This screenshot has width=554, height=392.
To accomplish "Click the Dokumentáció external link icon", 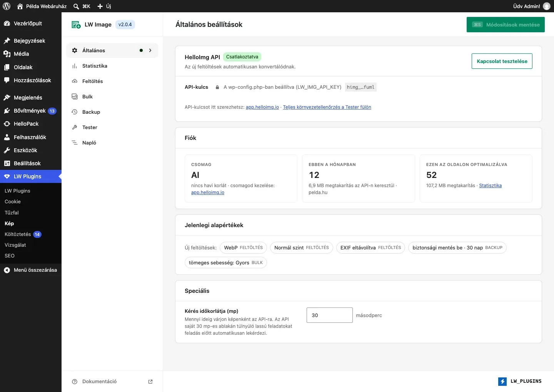I will 150,382.
